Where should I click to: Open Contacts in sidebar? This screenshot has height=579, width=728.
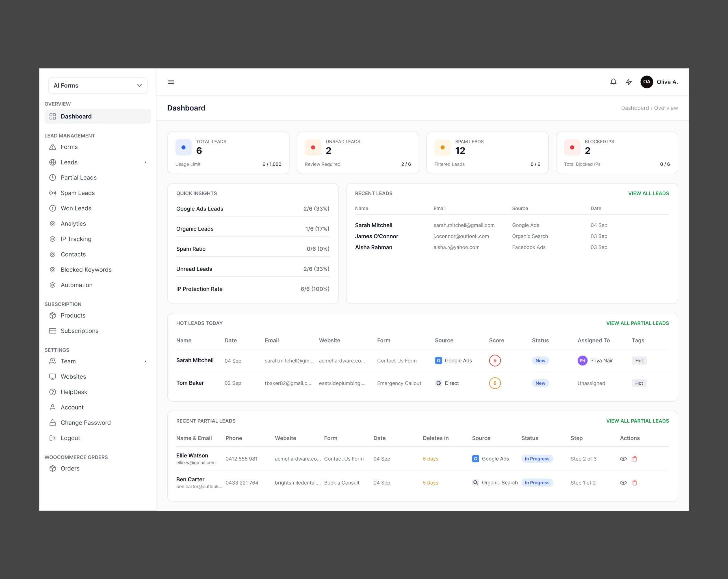97,254
